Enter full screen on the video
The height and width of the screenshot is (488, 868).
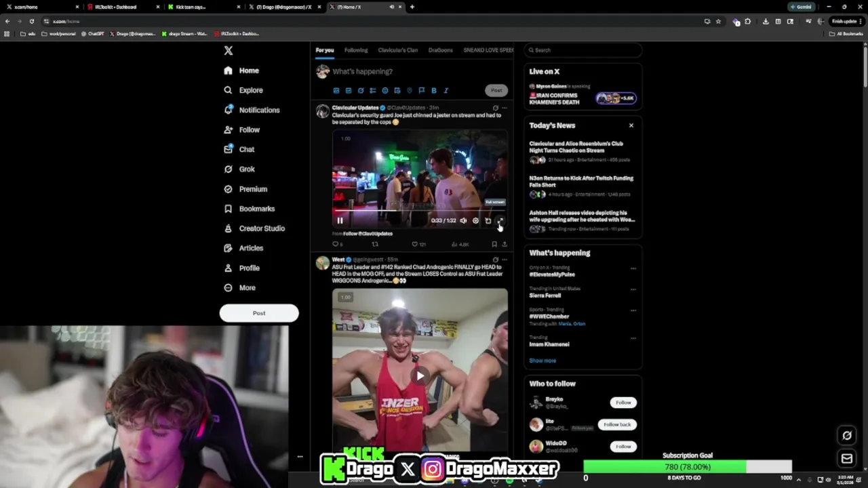click(x=500, y=220)
